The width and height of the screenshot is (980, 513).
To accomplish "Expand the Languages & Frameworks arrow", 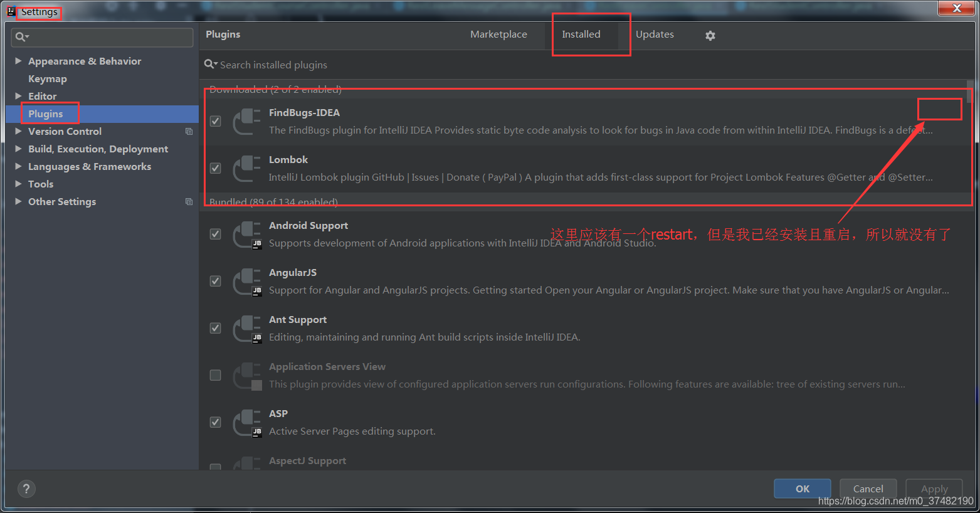I will pos(18,166).
